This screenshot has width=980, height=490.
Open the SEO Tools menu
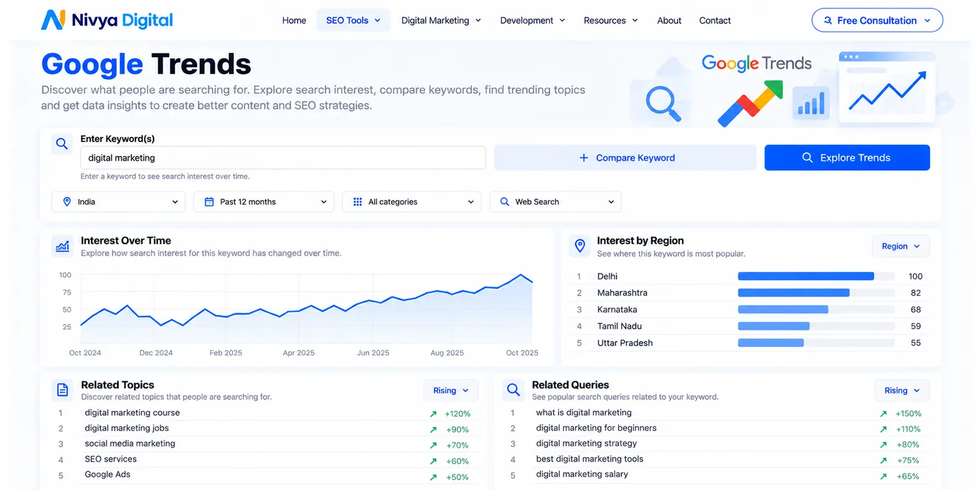353,20
